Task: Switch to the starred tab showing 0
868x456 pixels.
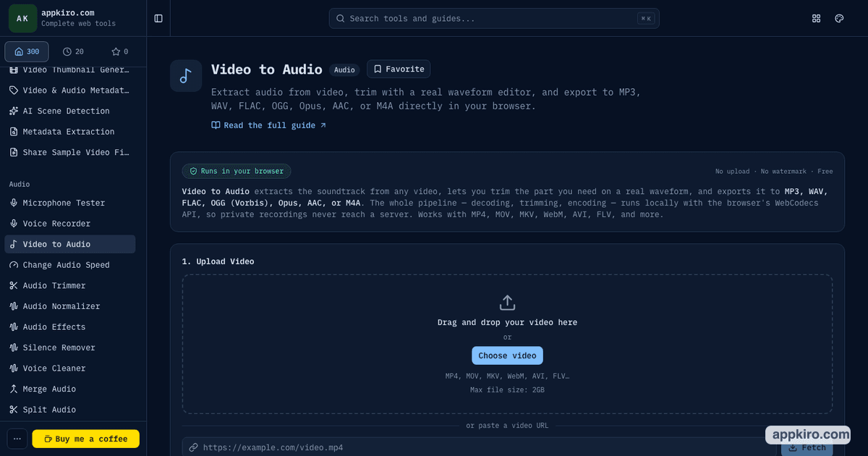Action: pyautogui.click(x=120, y=51)
